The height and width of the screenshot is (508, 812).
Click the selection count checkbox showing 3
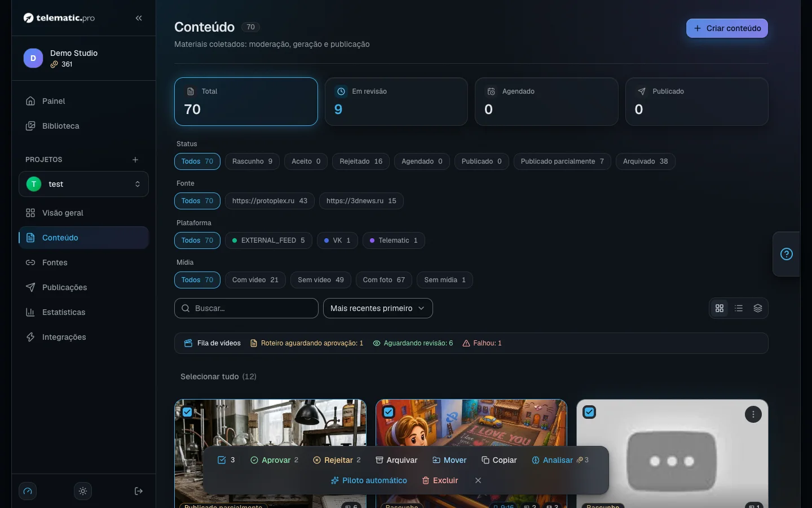click(x=226, y=460)
